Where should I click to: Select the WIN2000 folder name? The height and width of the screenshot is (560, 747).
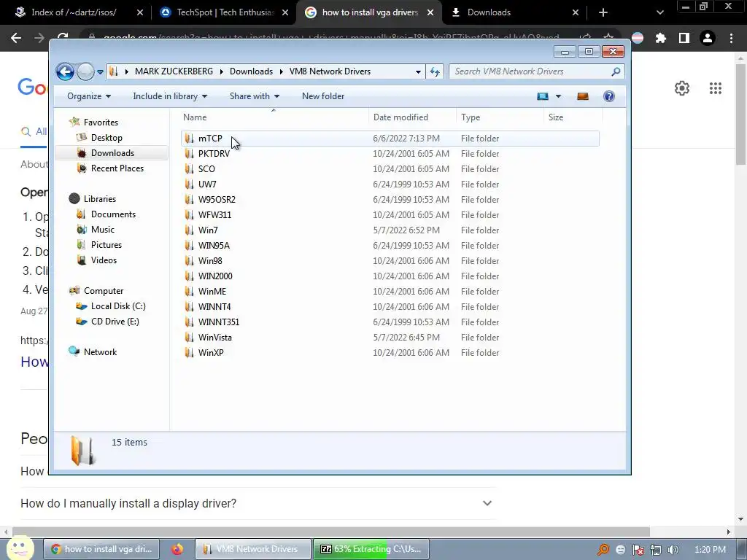click(215, 276)
